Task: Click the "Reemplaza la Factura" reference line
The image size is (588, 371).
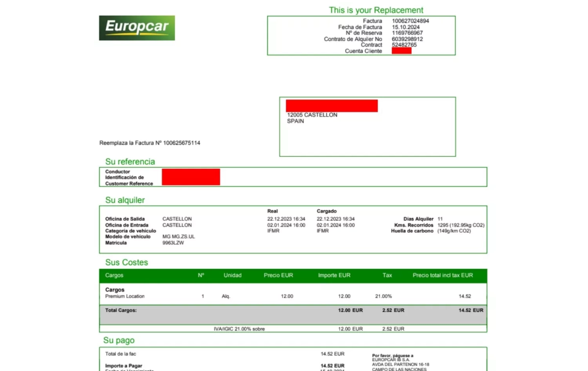Action: 149,143
